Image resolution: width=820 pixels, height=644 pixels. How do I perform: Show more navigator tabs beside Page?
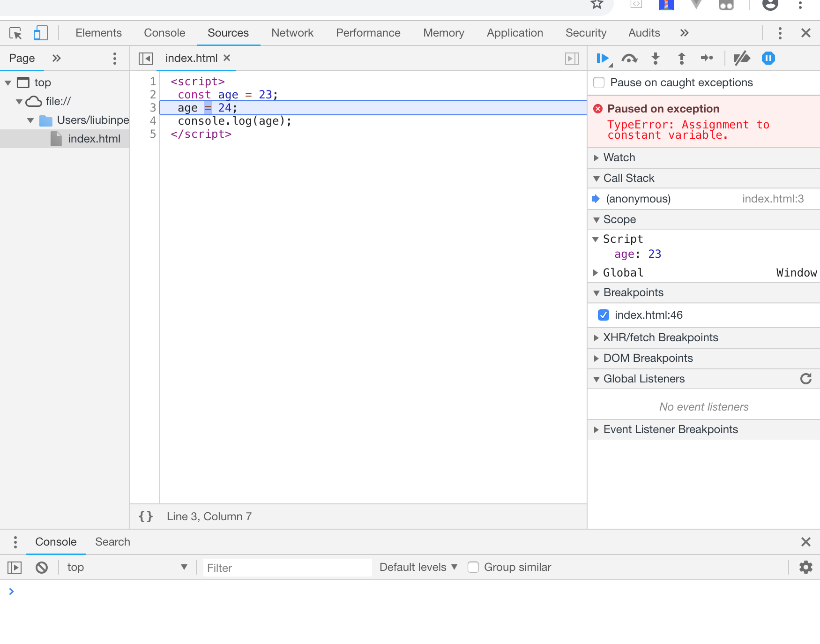point(56,58)
